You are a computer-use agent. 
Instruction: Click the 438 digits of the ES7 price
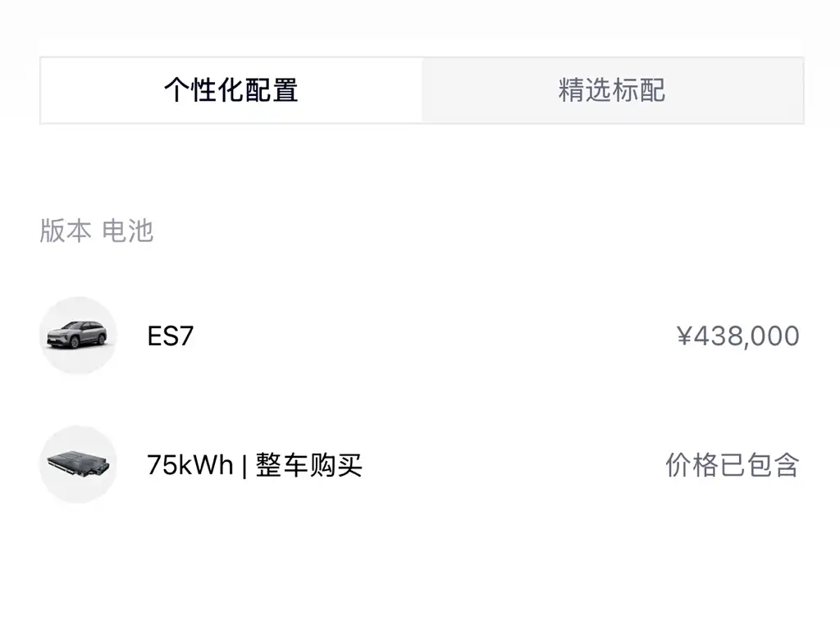point(717,336)
